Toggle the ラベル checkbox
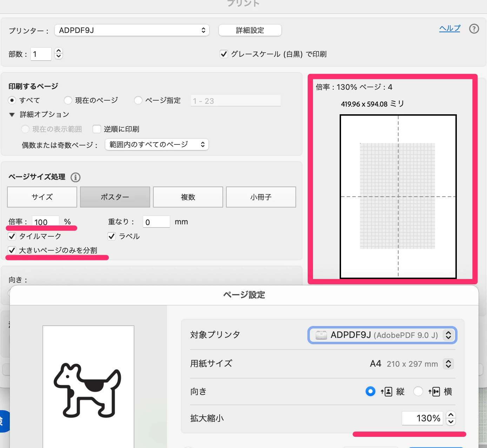 (x=112, y=236)
